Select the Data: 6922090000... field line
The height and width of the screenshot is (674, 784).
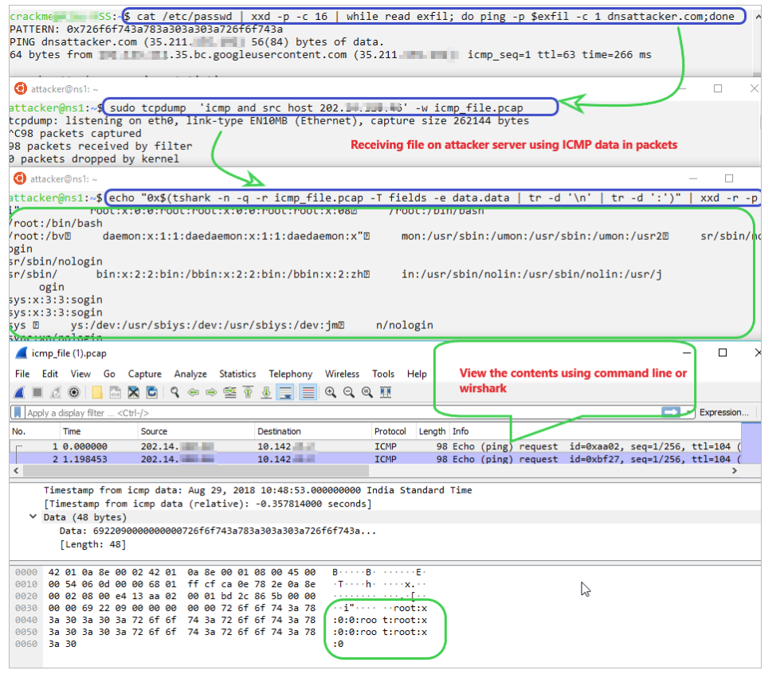pyautogui.click(x=218, y=531)
